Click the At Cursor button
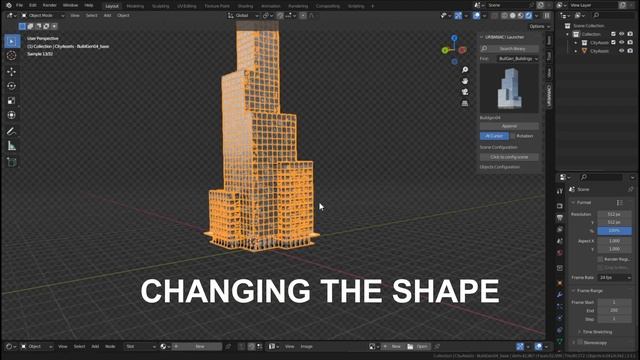This screenshot has width=640, height=360. 494,136
